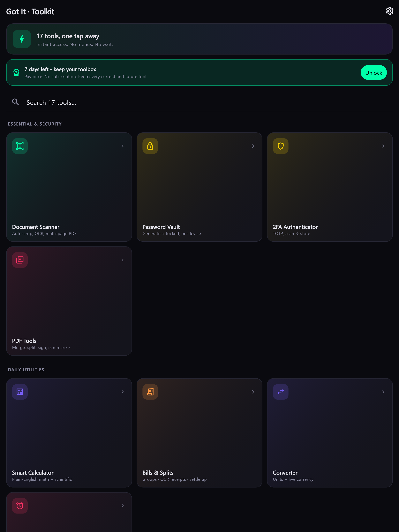The width and height of the screenshot is (399, 532).
Task: Click 'Instant access. No menus. No wait.' text
Action: (x=75, y=44)
